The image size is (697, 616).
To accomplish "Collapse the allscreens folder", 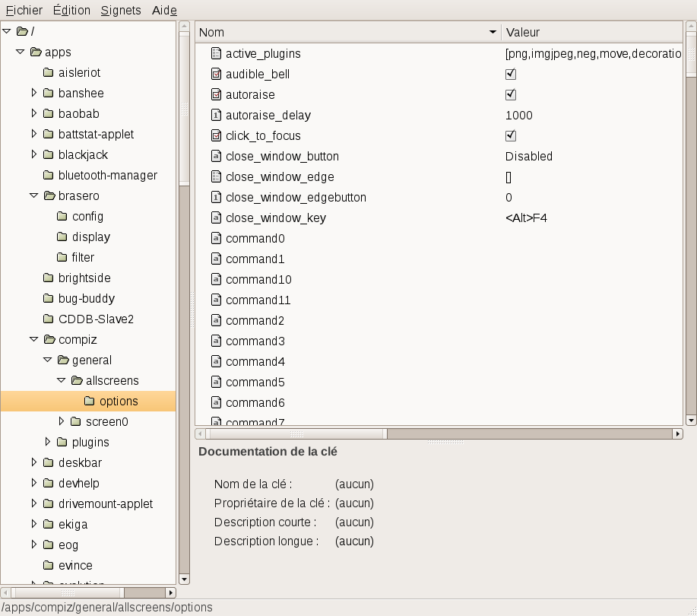I will [x=62, y=380].
